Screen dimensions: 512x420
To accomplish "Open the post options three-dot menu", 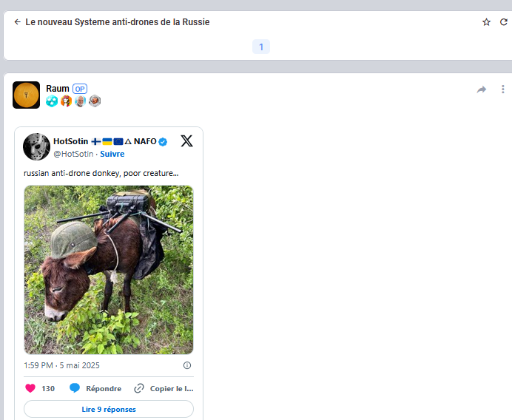I will click(x=503, y=89).
